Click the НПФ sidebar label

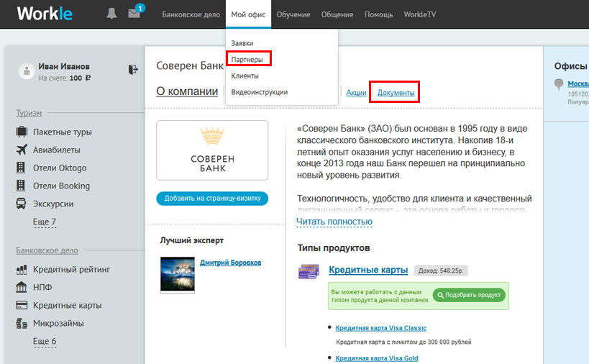coord(42,287)
